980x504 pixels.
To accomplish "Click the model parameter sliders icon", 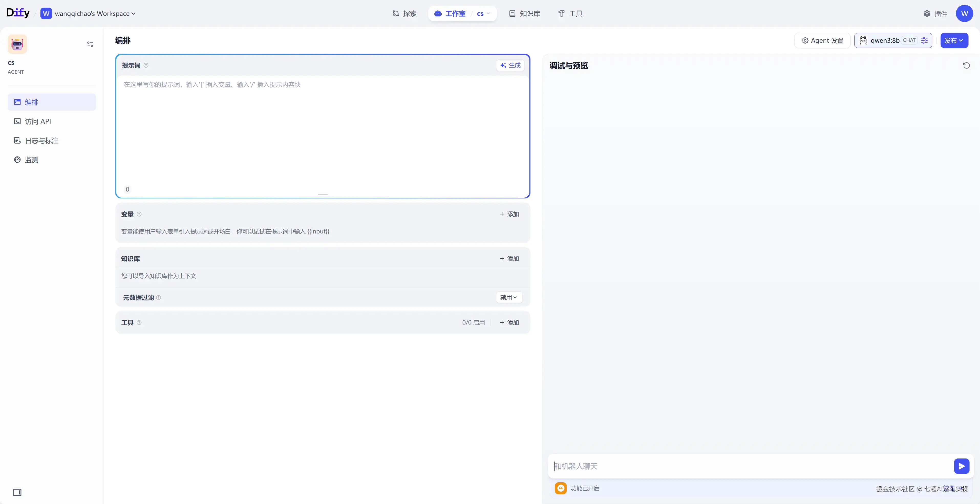I will pyautogui.click(x=924, y=40).
